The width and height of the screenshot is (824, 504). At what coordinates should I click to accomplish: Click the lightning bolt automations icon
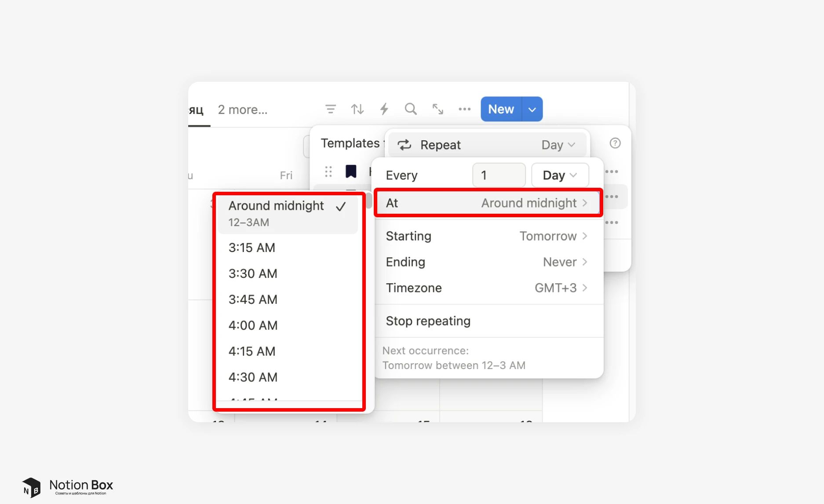(x=384, y=109)
